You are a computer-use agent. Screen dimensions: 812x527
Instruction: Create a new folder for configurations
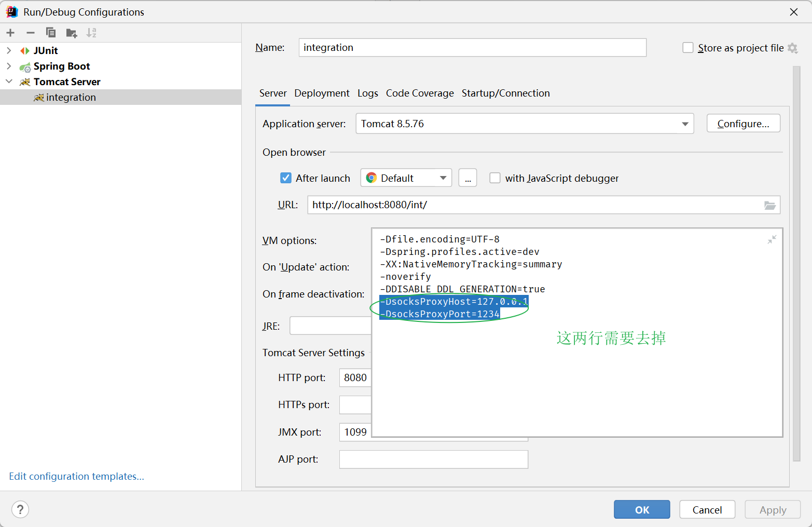71,32
